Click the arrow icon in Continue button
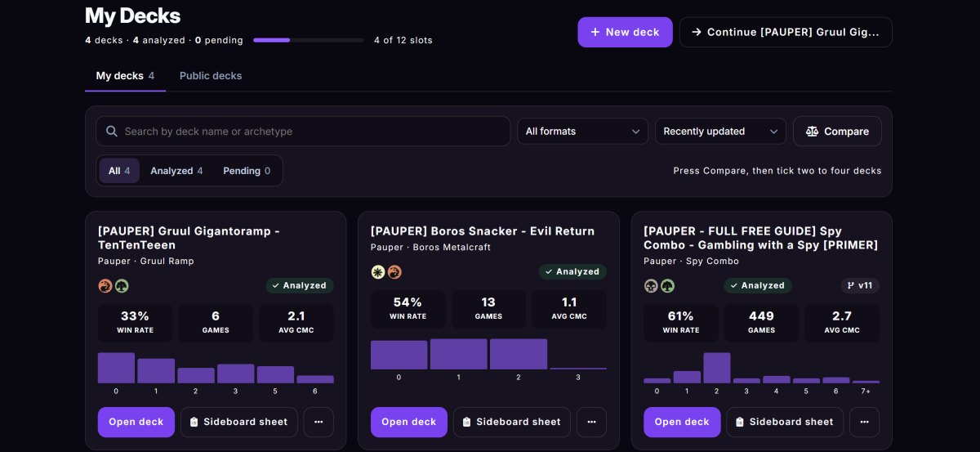The width and height of the screenshot is (980, 452). tap(697, 33)
